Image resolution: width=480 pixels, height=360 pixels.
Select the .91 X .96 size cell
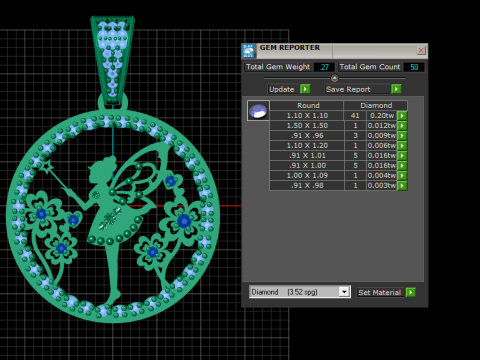307,136
